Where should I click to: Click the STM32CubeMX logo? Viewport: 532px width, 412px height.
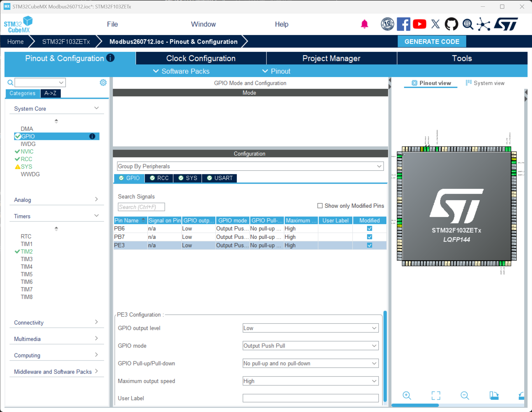click(x=18, y=24)
